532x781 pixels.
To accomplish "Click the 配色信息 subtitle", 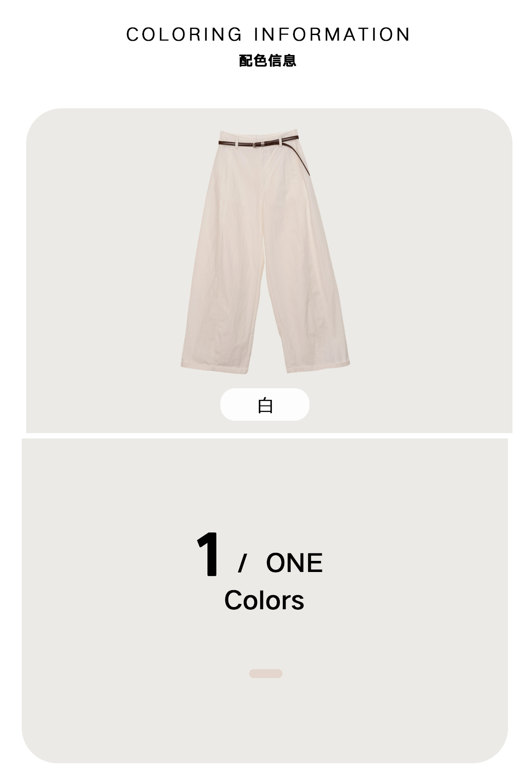I will point(267,60).
